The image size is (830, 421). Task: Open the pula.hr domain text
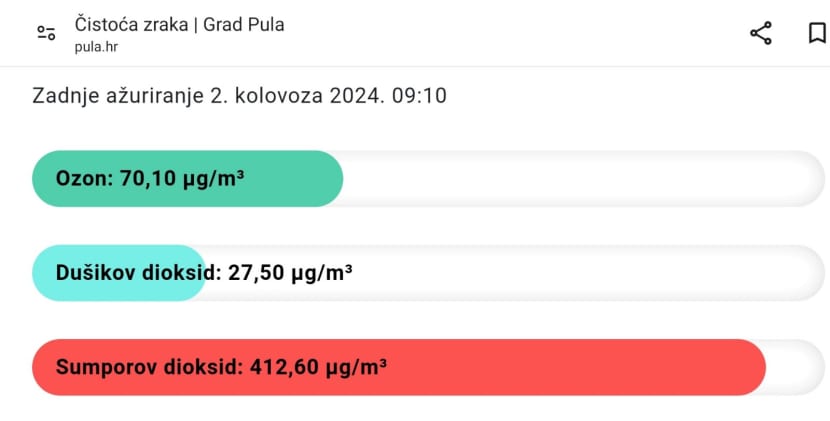pyautogui.click(x=96, y=47)
